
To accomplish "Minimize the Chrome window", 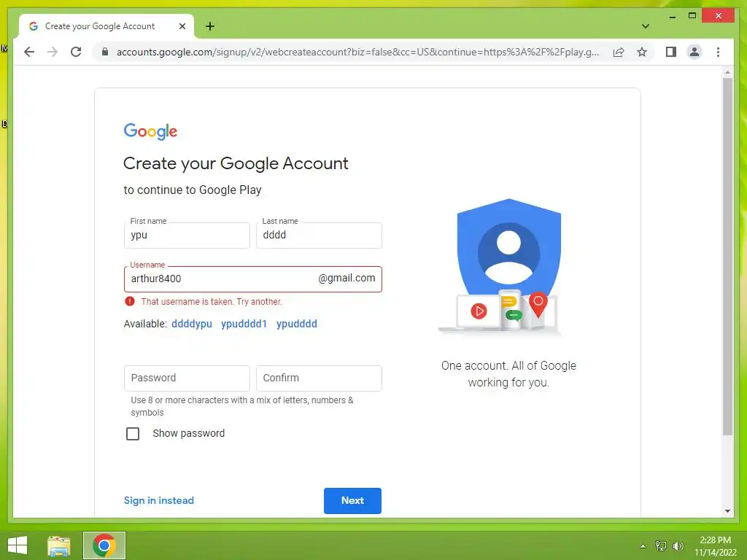I will coord(672,16).
